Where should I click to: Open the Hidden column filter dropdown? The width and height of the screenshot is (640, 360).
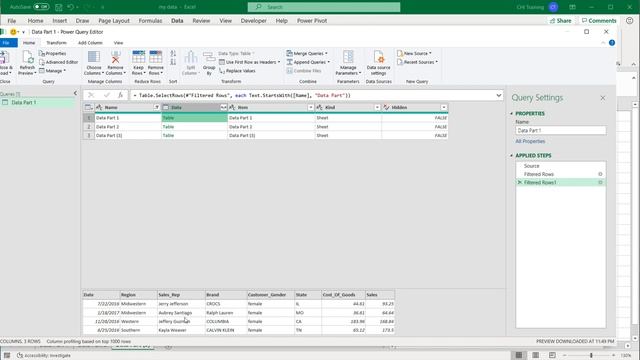tap(444, 107)
